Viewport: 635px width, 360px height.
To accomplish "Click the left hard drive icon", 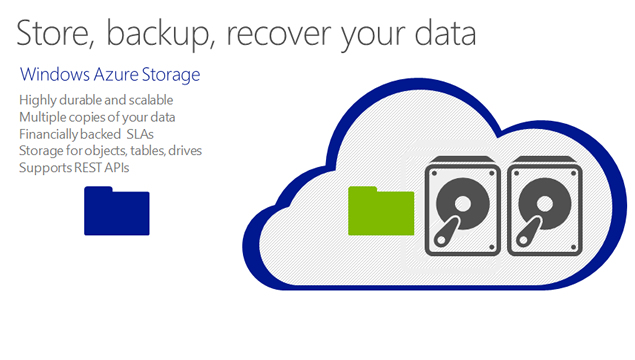I will [462, 206].
